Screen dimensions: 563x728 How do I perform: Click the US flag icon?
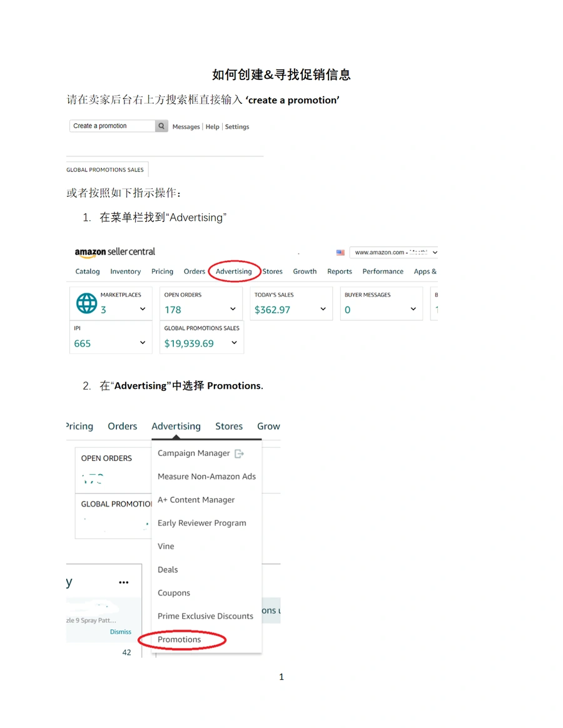point(340,253)
